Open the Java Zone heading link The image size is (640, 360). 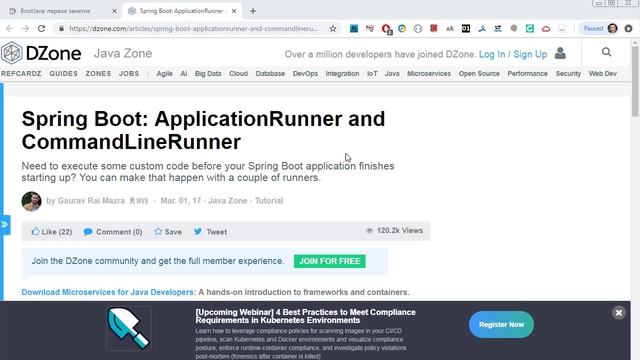tap(123, 53)
